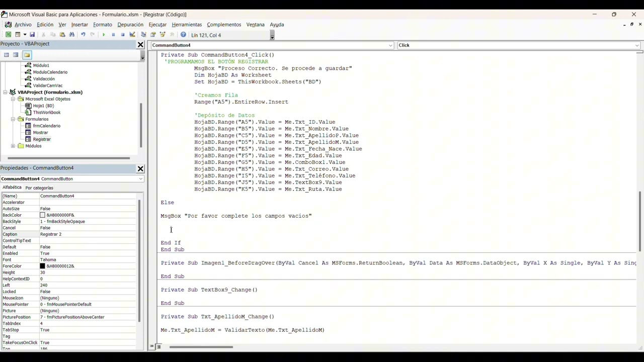Switch to Alfabética properties tab
This screenshot has width=644, height=362.
pyautogui.click(x=12, y=188)
